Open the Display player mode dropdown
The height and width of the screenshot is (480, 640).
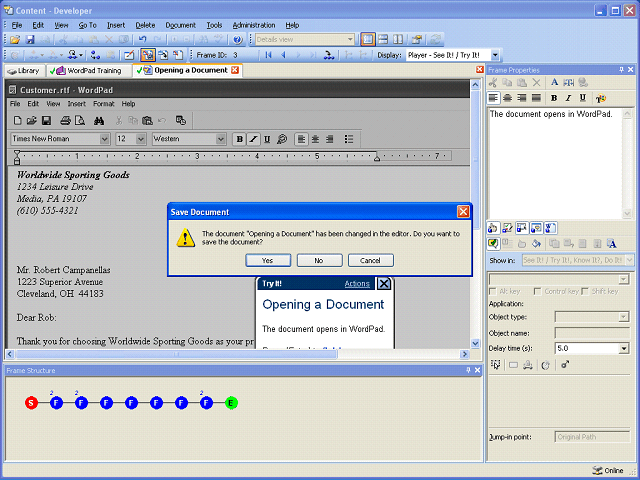pos(495,55)
